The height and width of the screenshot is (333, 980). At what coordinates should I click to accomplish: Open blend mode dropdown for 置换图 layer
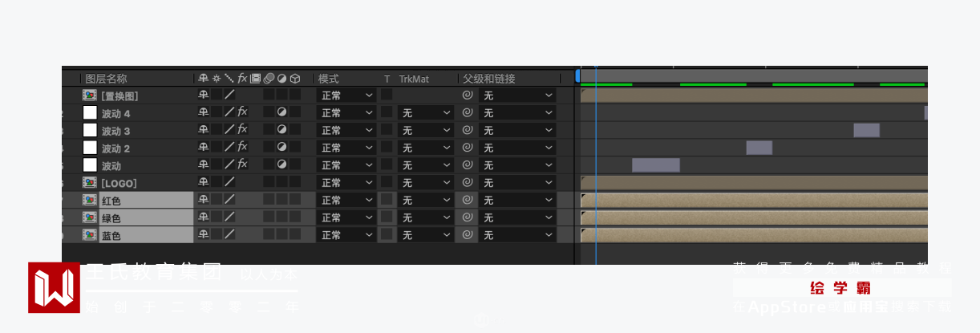point(347,95)
